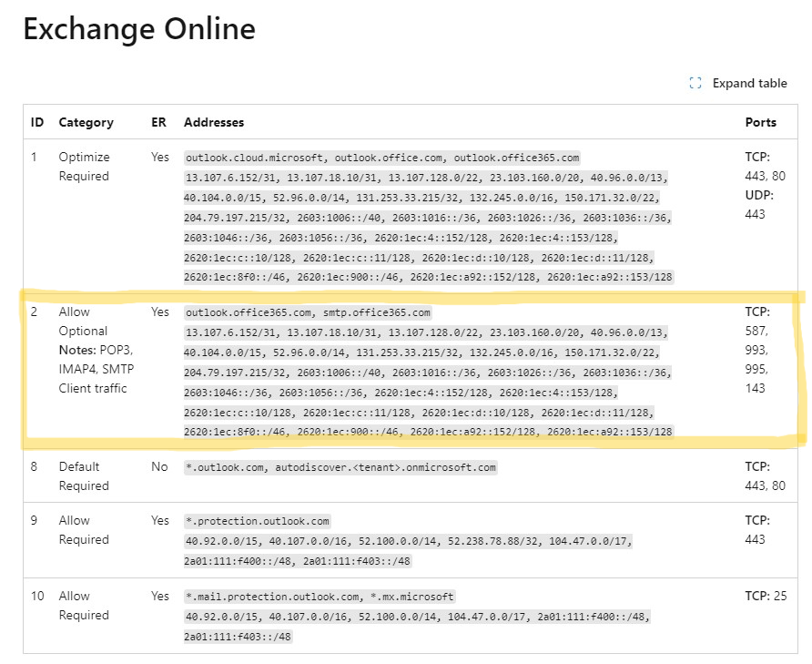Click port 587 in row 2
Image resolution: width=812 pixels, height=664 pixels.
[x=756, y=331]
